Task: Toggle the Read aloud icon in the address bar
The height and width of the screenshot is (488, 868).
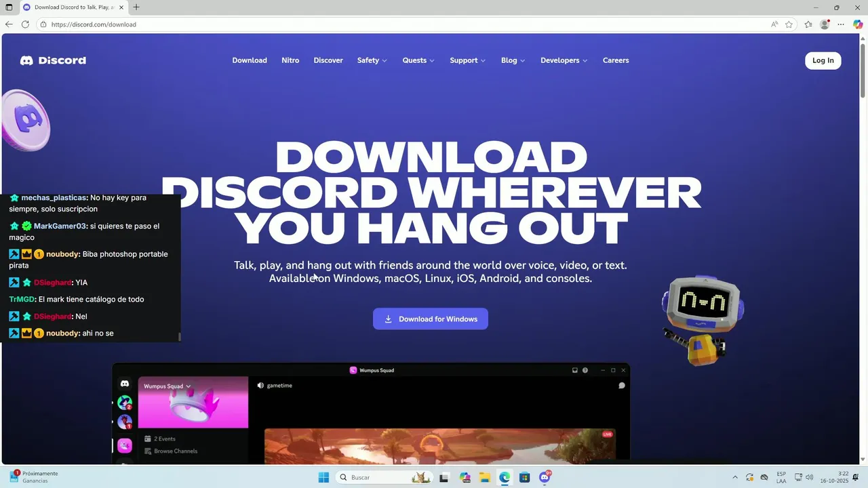Action: coord(774,24)
